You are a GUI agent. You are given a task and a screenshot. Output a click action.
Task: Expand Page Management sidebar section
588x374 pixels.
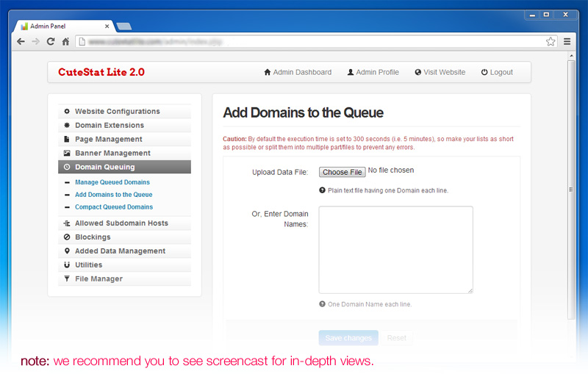tap(124, 139)
